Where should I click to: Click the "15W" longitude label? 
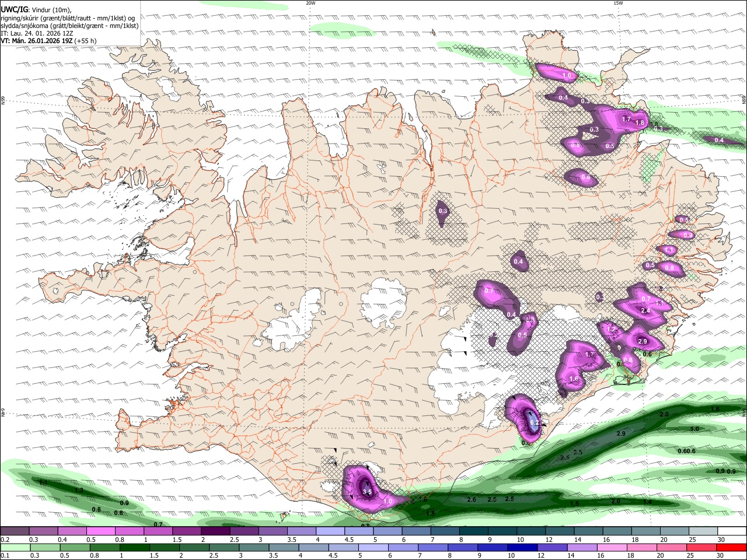click(618, 3)
